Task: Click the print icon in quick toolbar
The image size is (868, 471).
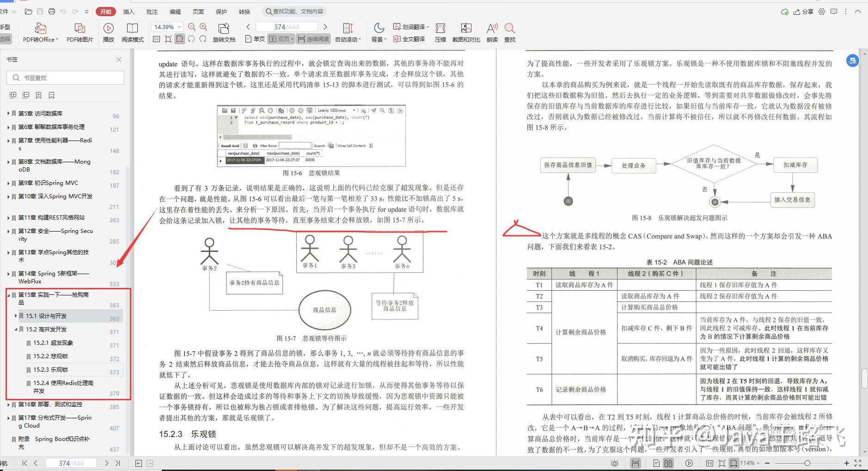Action: coord(51,12)
